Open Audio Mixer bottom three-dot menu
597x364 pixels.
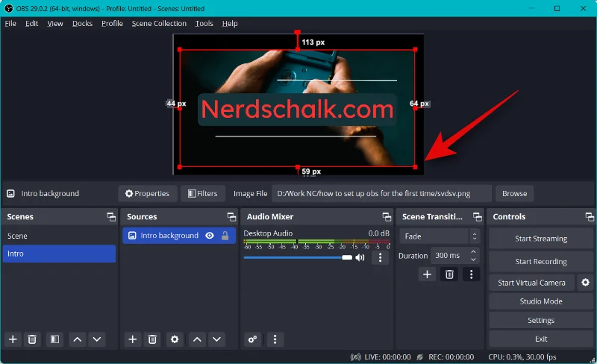pyautogui.click(x=275, y=339)
